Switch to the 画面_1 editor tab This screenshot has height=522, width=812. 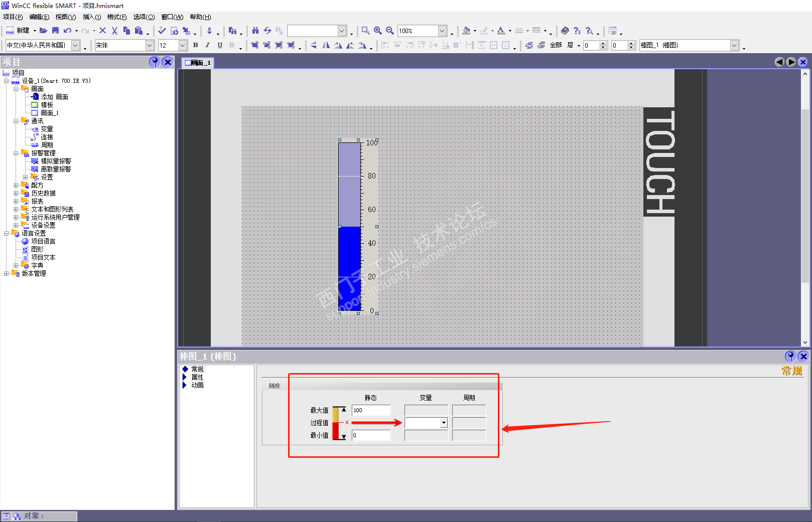coord(198,63)
